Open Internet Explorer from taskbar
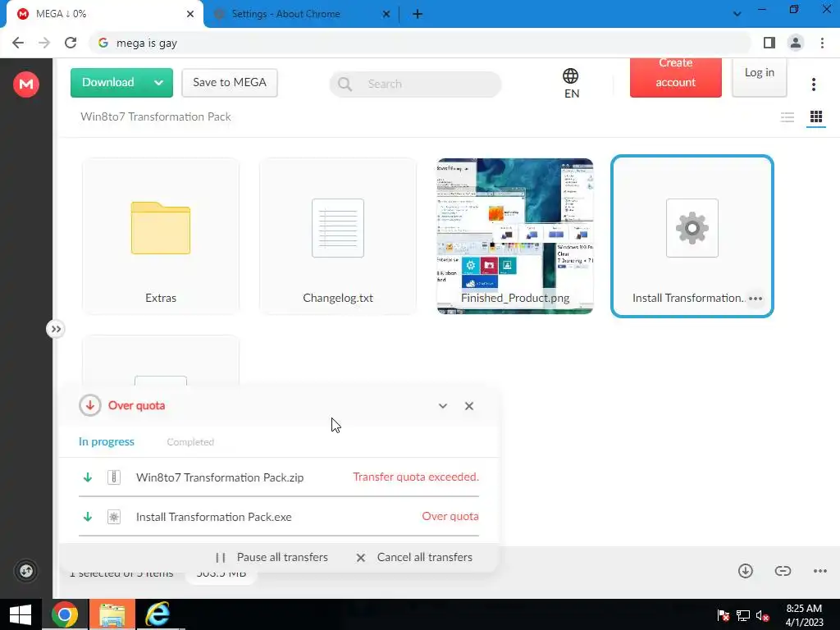The width and height of the screenshot is (840, 630). pos(158,614)
